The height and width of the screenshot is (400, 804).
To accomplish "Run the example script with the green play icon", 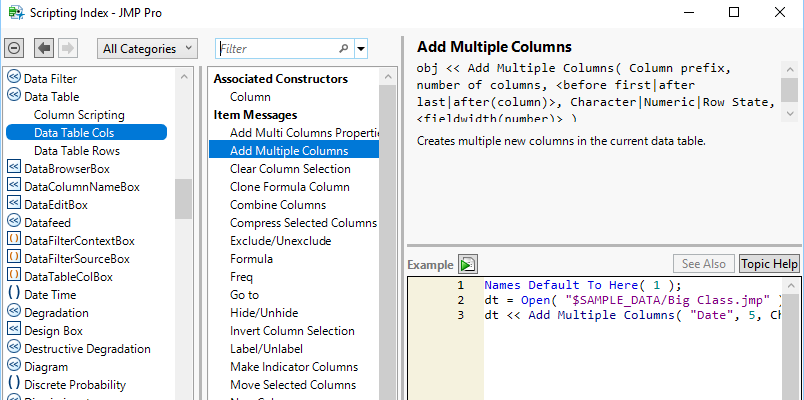I will pyautogui.click(x=468, y=264).
